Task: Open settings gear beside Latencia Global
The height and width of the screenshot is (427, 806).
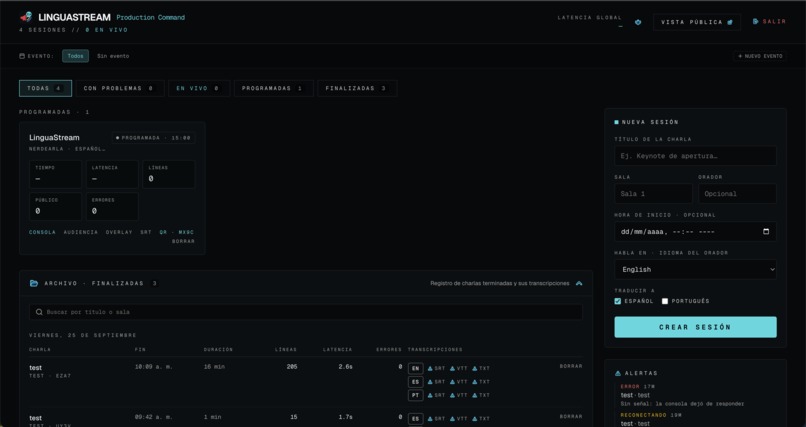Action: tap(638, 22)
